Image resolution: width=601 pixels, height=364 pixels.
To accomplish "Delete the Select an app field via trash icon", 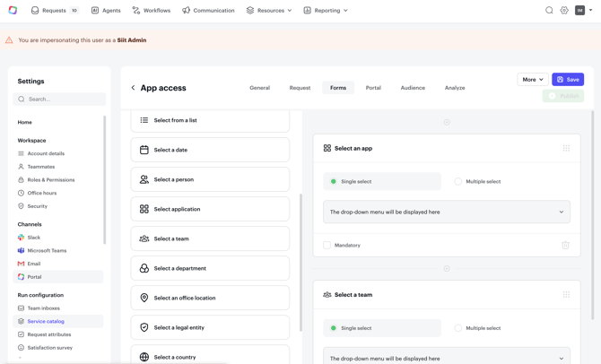I will (x=565, y=245).
